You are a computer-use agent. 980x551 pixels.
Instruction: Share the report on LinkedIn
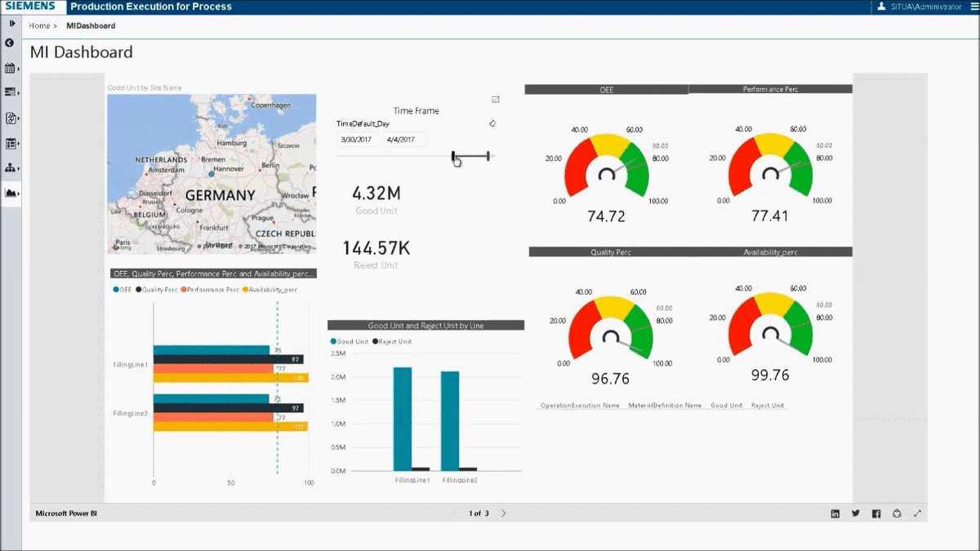coord(835,513)
